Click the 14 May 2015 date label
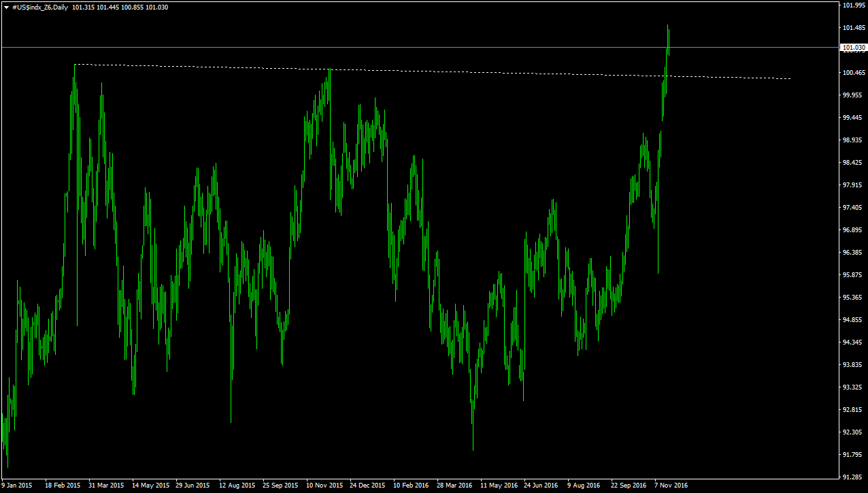This screenshot has height=493, width=868. [150, 486]
